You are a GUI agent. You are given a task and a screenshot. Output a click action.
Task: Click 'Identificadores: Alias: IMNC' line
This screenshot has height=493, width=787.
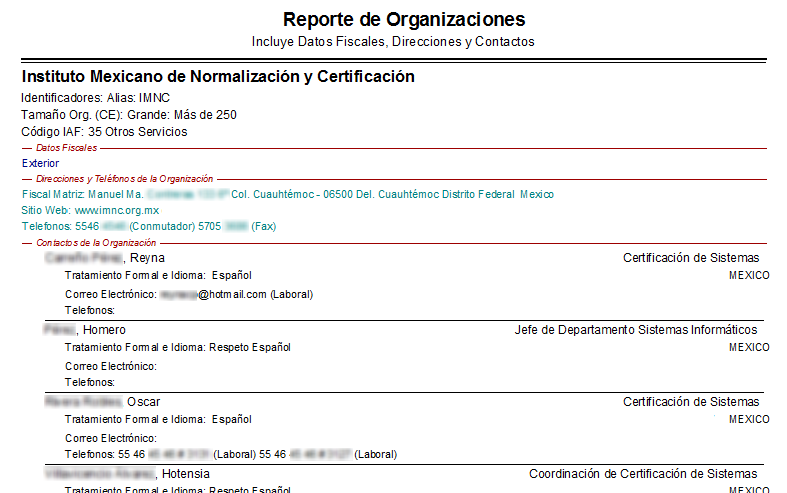point(95,98)
